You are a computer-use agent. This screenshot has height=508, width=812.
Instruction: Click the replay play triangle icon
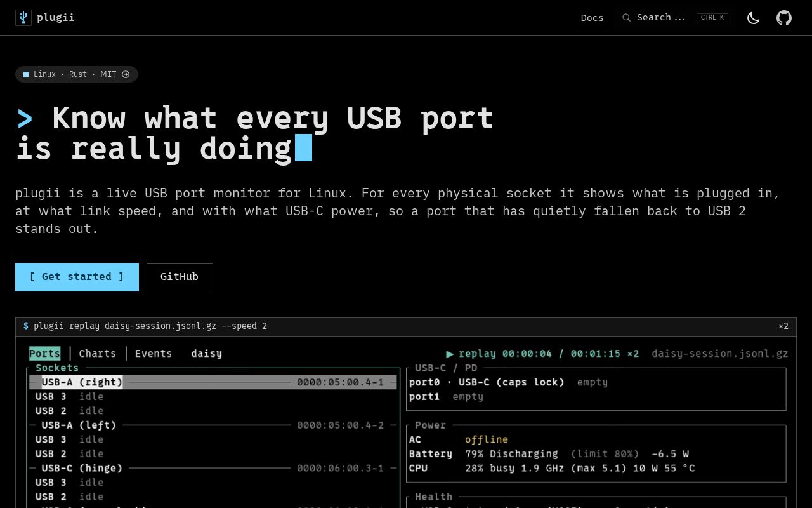[x=450, y=354]
